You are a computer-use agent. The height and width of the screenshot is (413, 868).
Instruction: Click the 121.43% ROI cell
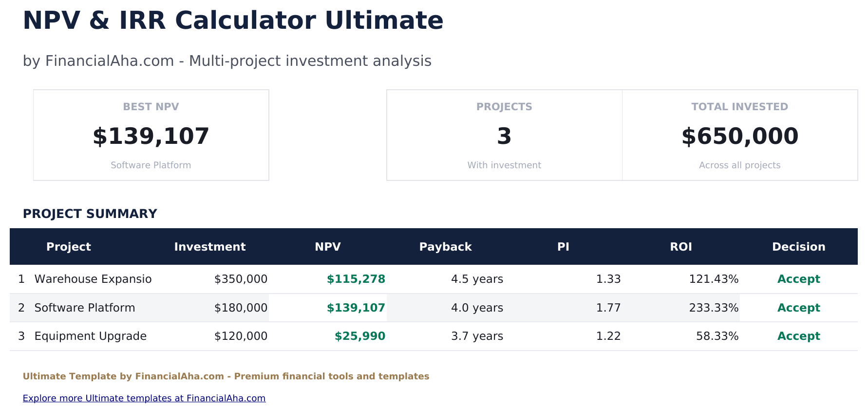click(x=714, y=279)
